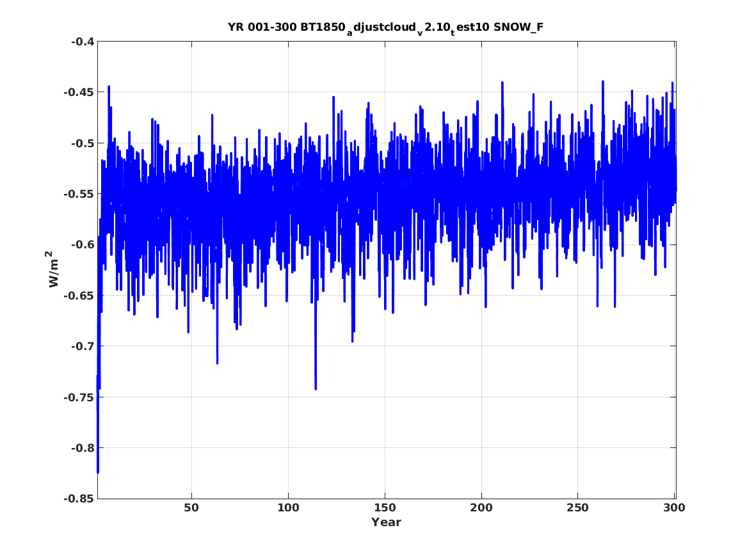Click the y-axis tick label '-0.7'

[x=83, y=346]
